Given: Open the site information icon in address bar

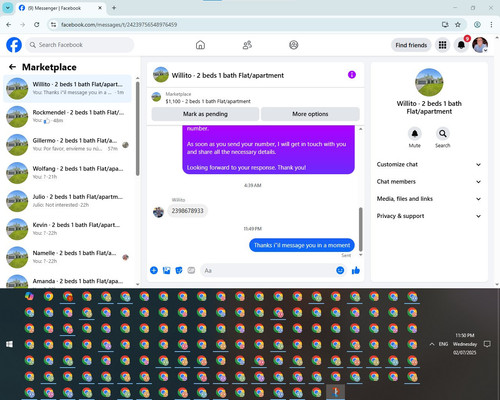Looking at the screenshot, I should click(x=53, y=25).
